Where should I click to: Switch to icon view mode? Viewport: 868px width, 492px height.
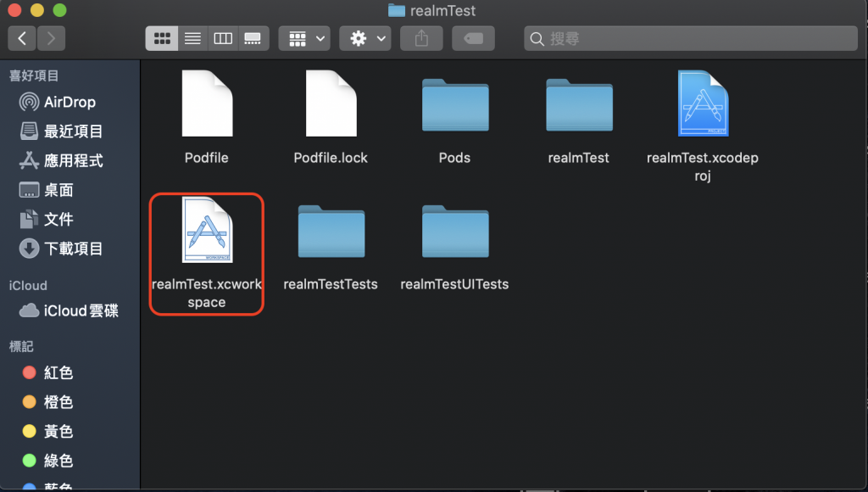point(162,38)
